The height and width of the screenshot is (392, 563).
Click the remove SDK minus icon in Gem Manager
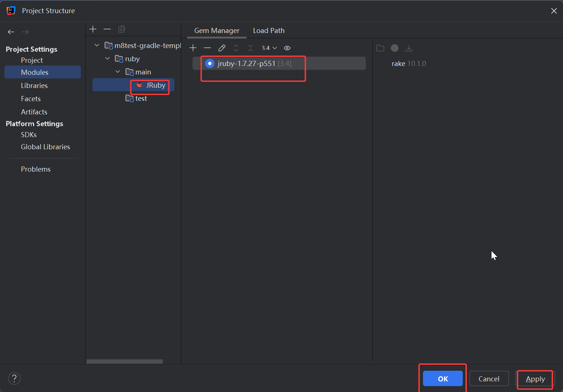click(207, 48)
